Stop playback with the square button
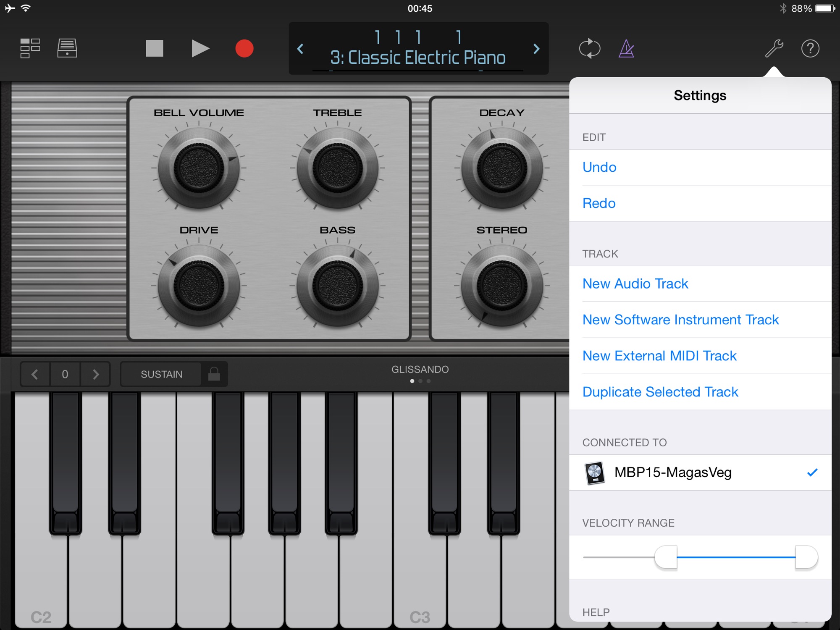 (x=155, y=48)
